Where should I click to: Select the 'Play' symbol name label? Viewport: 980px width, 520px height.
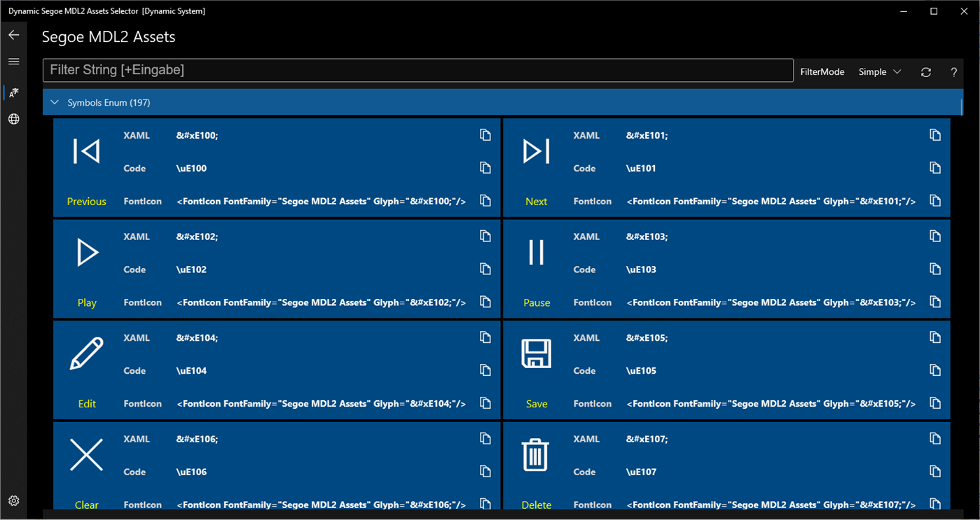pyautogui.click(x=87, y=303)
